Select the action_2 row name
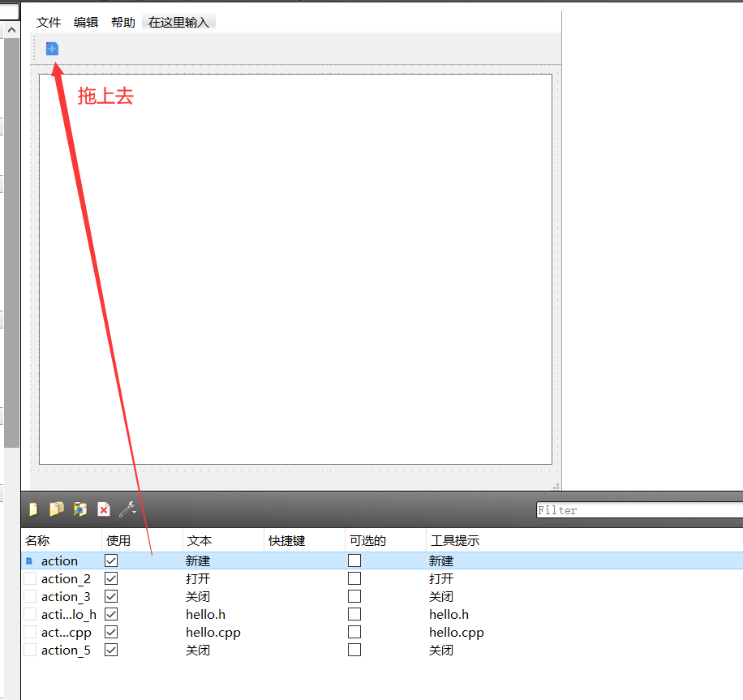 [x=66, y=579]
